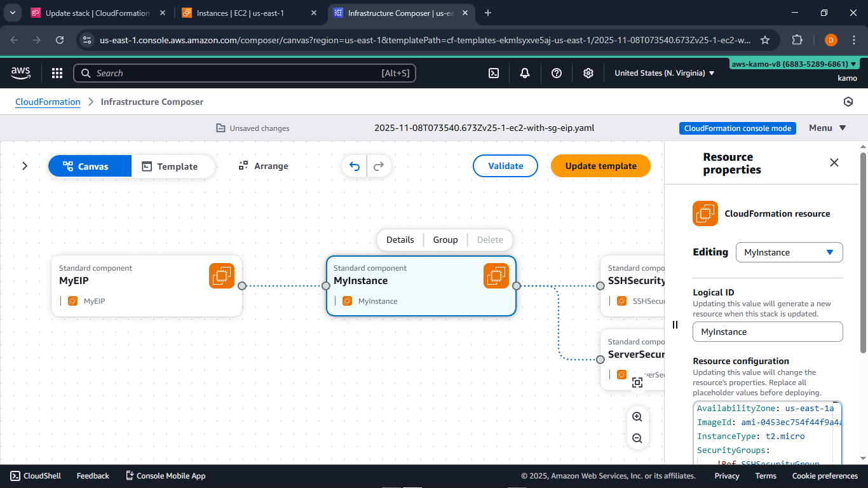Open the Menu dropdown near Update template
The width and height of the screenshot is (868, 488).
[x=826, y=128]
